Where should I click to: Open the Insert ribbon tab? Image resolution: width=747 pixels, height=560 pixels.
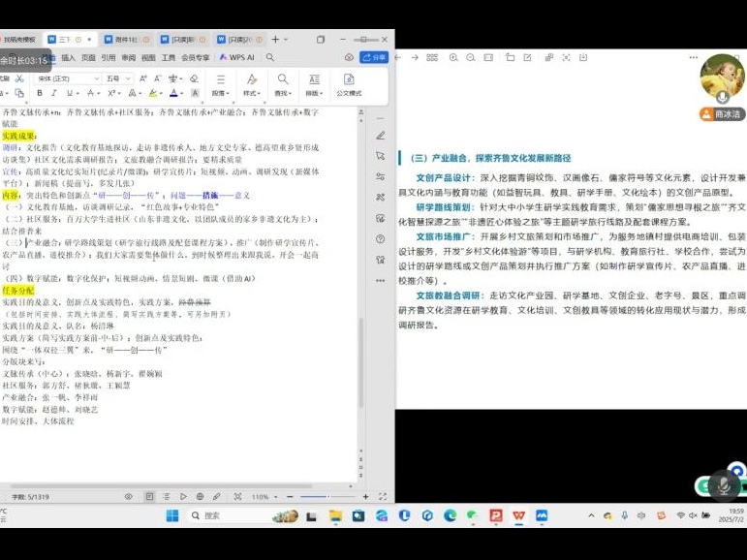[68, 57]
